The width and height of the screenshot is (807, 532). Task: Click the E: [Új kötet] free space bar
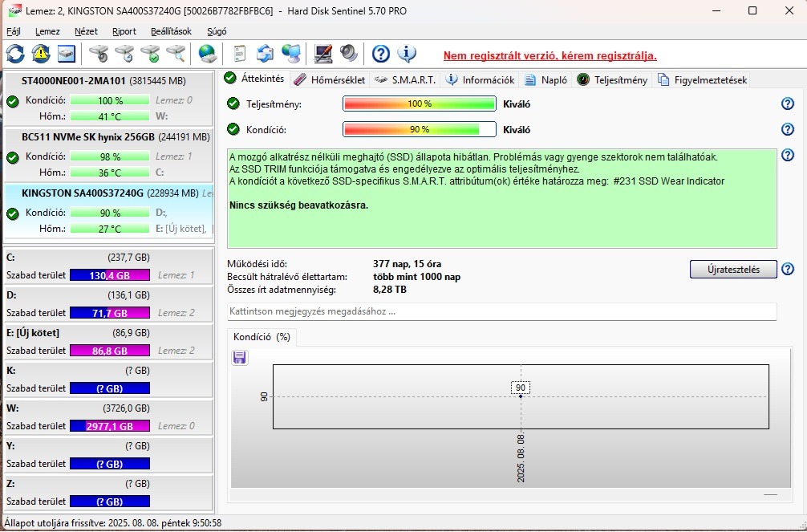coord(110,350)
